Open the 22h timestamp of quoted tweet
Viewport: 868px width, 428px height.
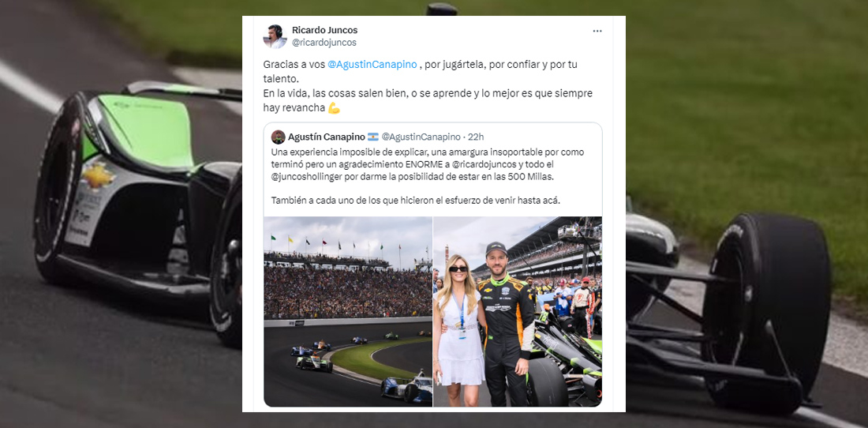(476, 137)
